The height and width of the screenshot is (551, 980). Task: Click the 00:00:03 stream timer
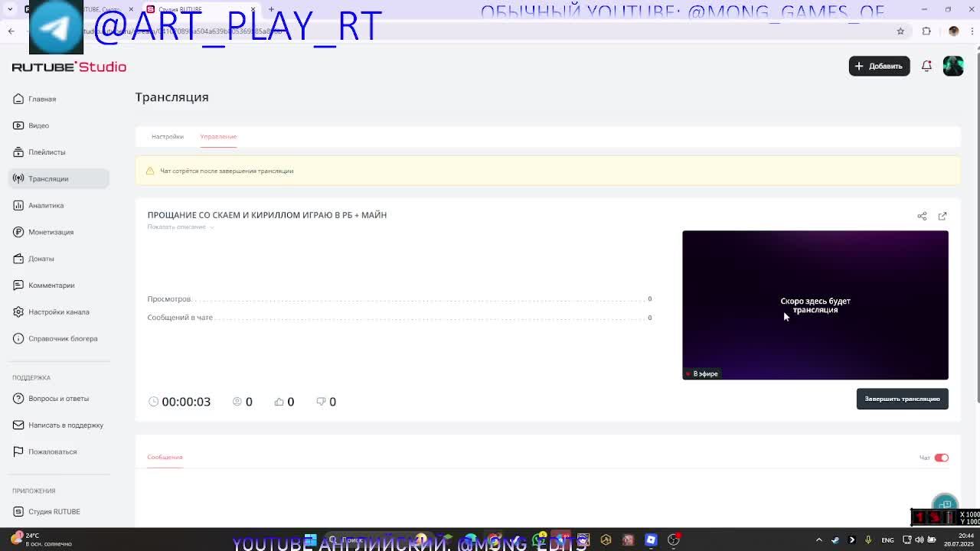pos(179,402)
